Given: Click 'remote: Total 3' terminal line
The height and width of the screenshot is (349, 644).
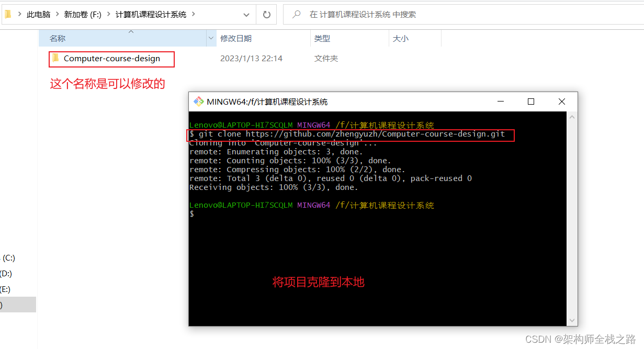Looking at the screenshot, I should point(331,178).
